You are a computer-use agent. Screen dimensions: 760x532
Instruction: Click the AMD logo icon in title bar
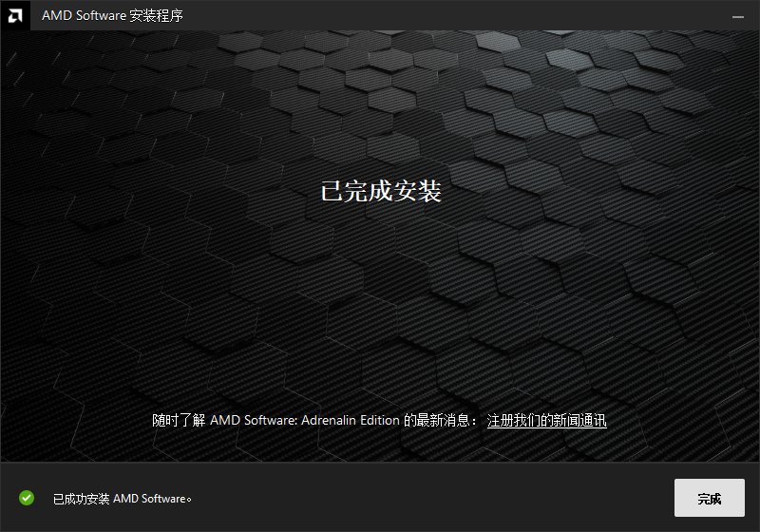click(x=15, y=15)
